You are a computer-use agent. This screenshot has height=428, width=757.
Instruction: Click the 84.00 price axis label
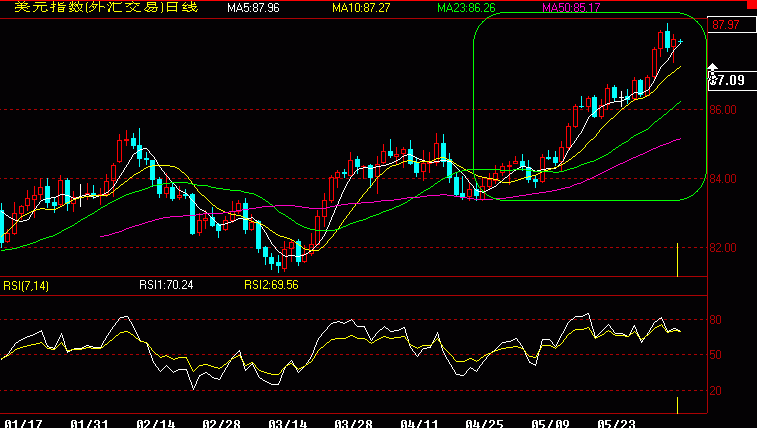click(723, 179)
